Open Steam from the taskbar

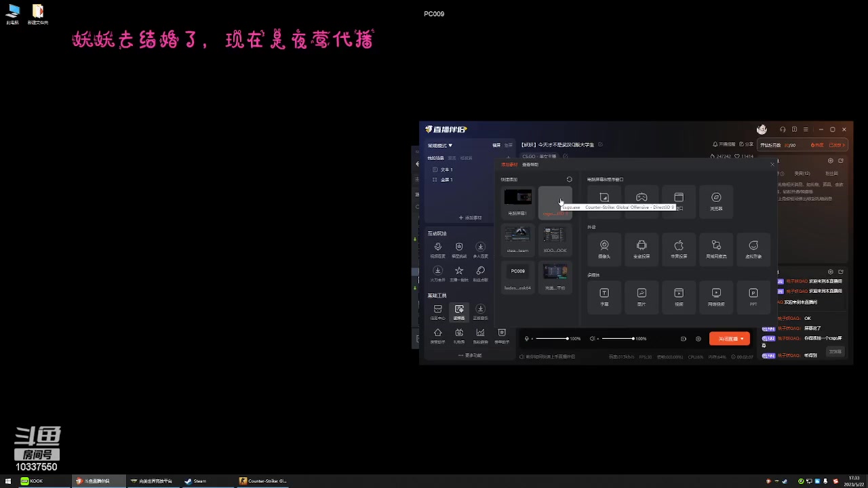pyautogui.click(x=208, y=481)
